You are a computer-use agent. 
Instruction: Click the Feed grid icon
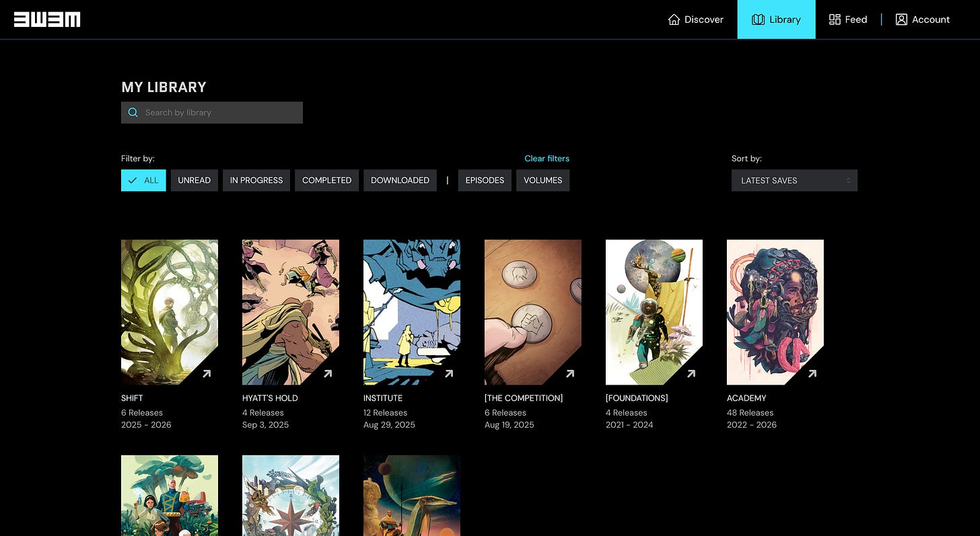click(835, 20)
